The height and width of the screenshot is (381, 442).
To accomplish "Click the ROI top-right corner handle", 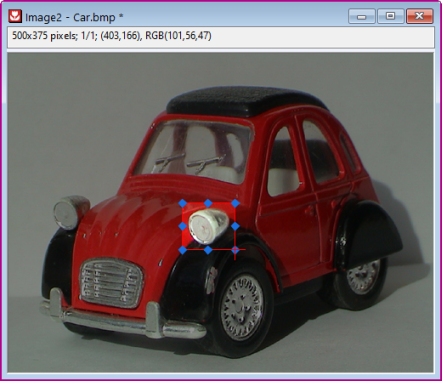I will coord(235,203).
